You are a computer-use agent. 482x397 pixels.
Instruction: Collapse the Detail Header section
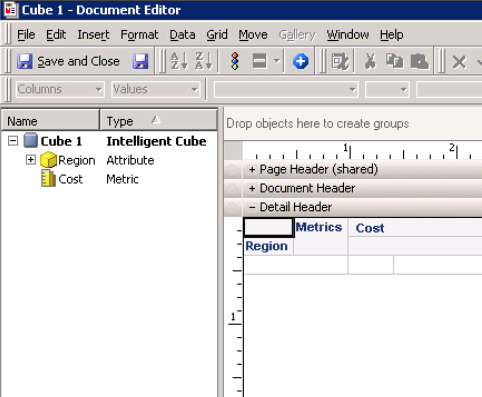click(x=252, y=207)
